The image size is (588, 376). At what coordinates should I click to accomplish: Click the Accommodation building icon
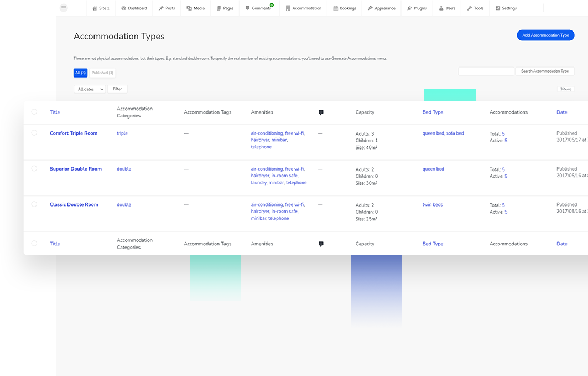tap(288, 8)
